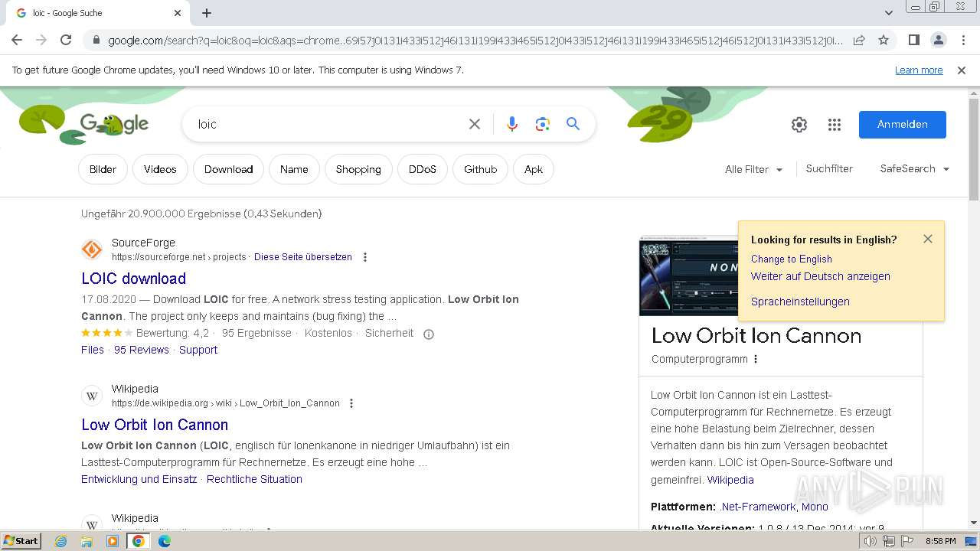Viewport: 980px width, 551px height.
Task: Open knowledge panel more options next to Computerprogramm
Action: pos(756,359)
